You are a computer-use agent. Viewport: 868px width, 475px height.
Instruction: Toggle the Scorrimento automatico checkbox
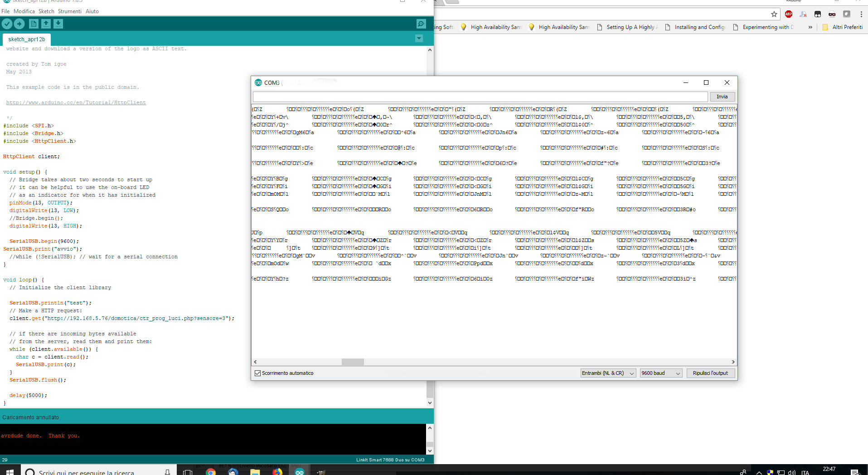click(x=257, y=373)
